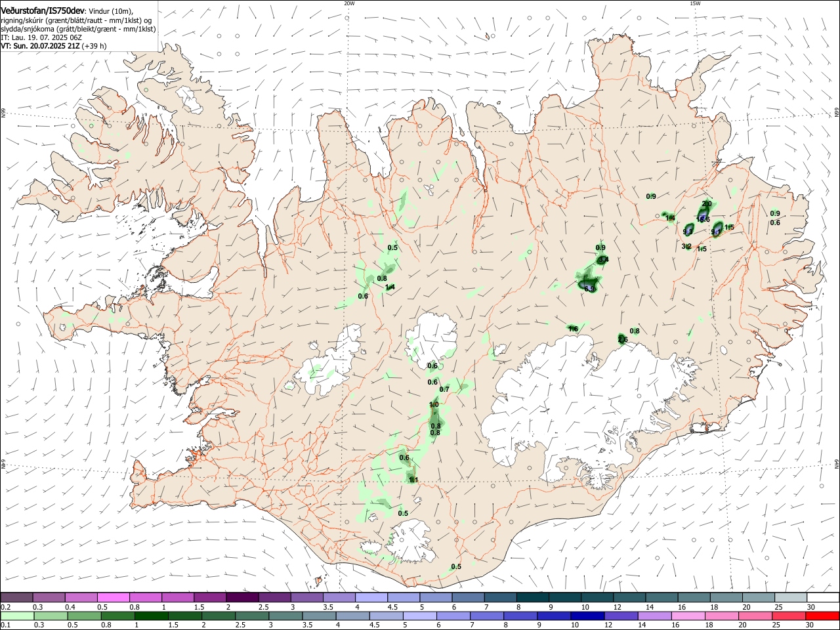Click the 3.4 precipitation value on the map
This screenshot has height=630, width=840.
pos(604,260)
